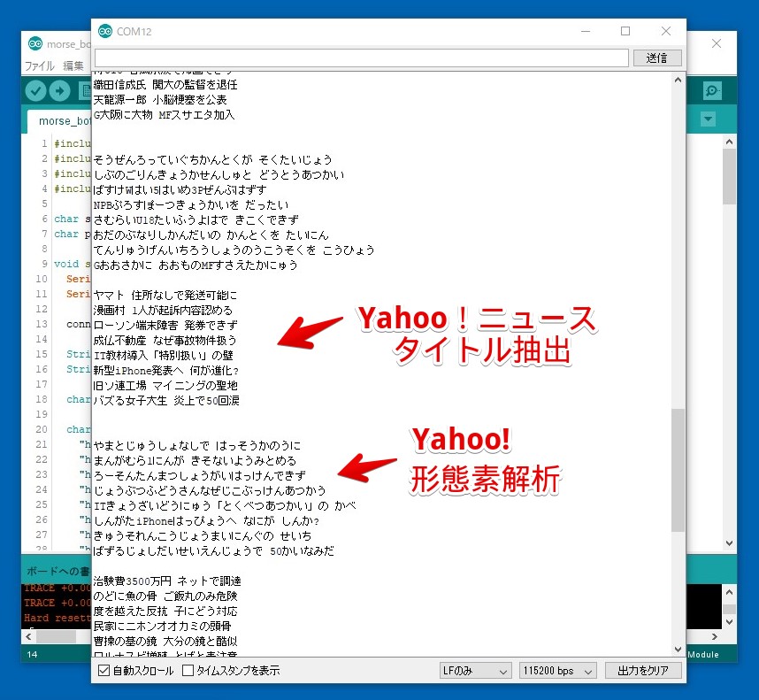Viewport: 759px width, 700px height.
Task: Enable the タイムスタンプを表示 checkbox
Action: 188,671
